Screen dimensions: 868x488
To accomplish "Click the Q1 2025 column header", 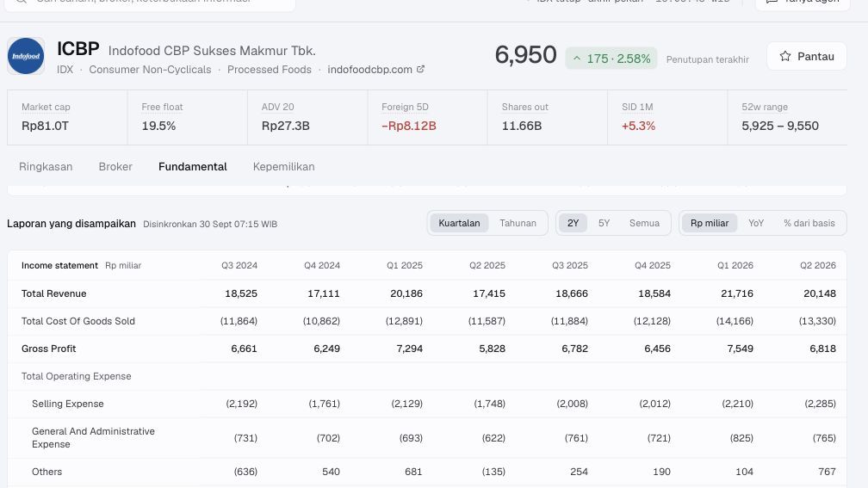I will point(405,266).
